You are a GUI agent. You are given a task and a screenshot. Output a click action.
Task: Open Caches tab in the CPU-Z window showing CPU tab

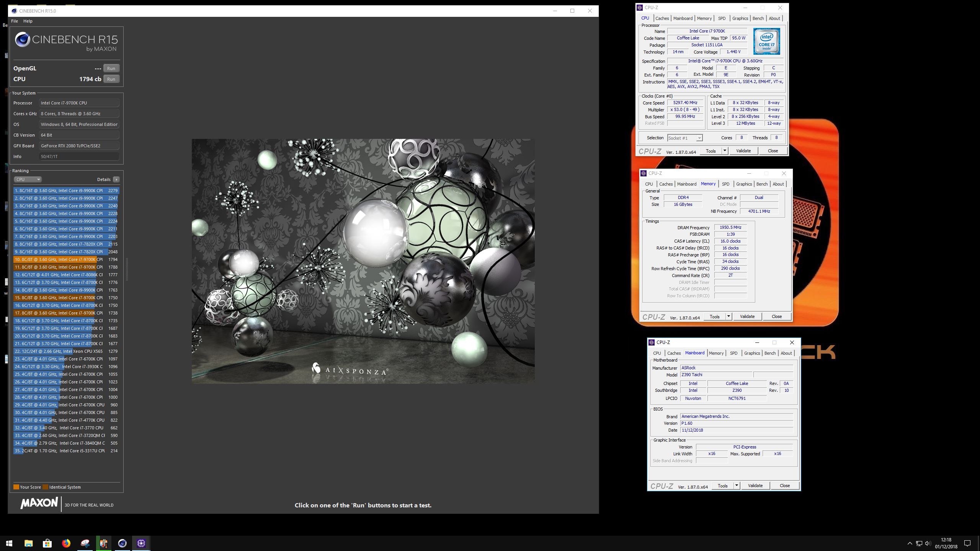point(662,18)
